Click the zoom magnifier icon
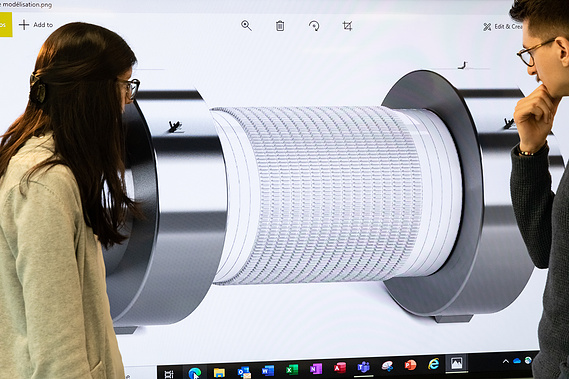This screenshot has width=569, height=379. 246,25
